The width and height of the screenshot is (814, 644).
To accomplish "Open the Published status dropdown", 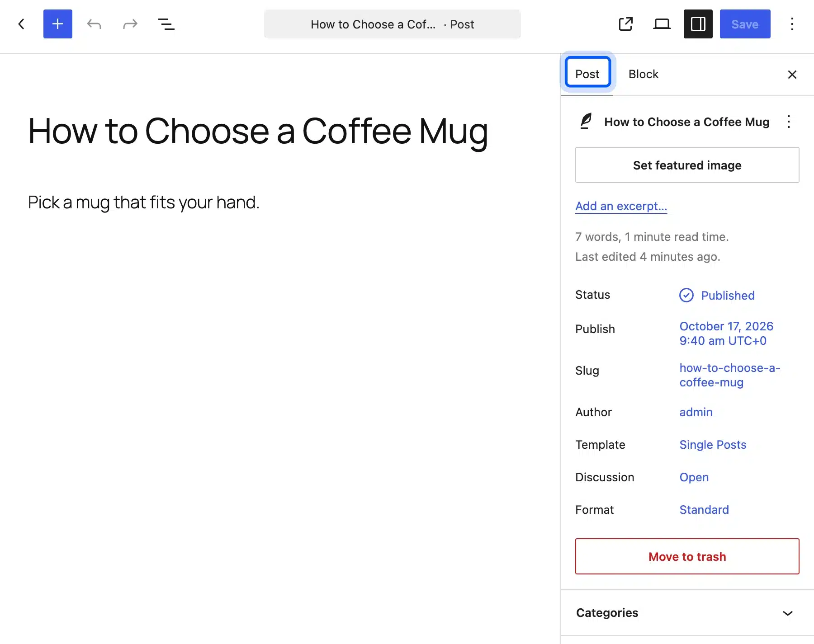I will pyautogui.click(x=717, y=295).
